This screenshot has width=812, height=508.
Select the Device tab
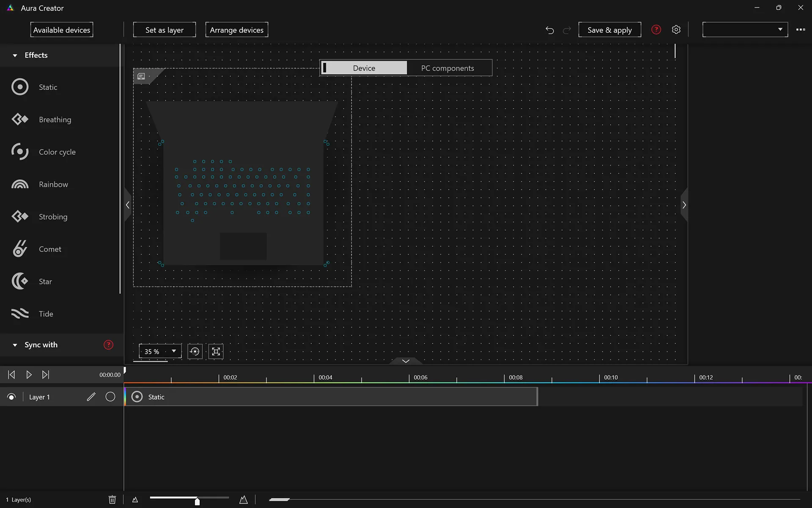tap(364, 68)
